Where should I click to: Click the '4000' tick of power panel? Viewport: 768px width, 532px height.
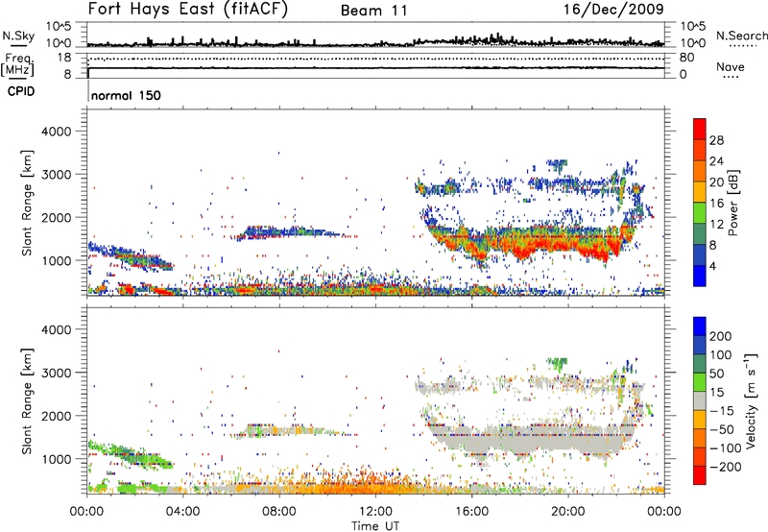(x=57, y=132)
